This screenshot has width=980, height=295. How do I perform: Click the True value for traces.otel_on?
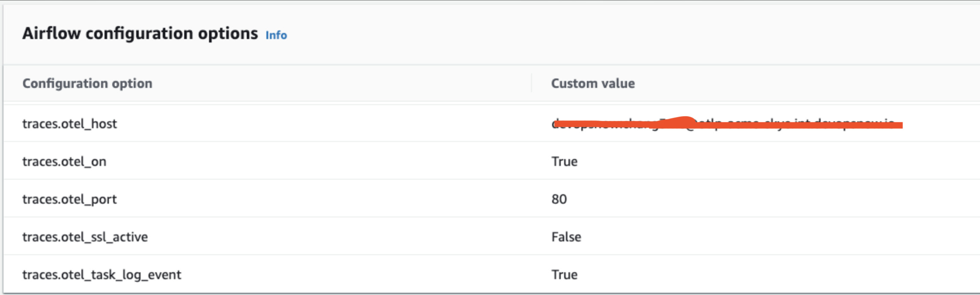point(564,162)
